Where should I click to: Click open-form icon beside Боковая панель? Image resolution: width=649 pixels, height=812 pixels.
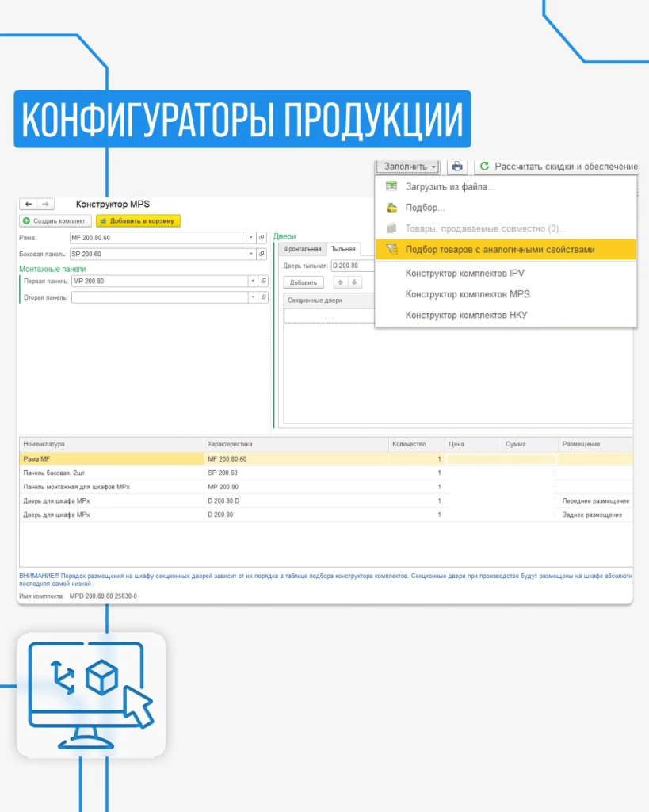point(262,254)
